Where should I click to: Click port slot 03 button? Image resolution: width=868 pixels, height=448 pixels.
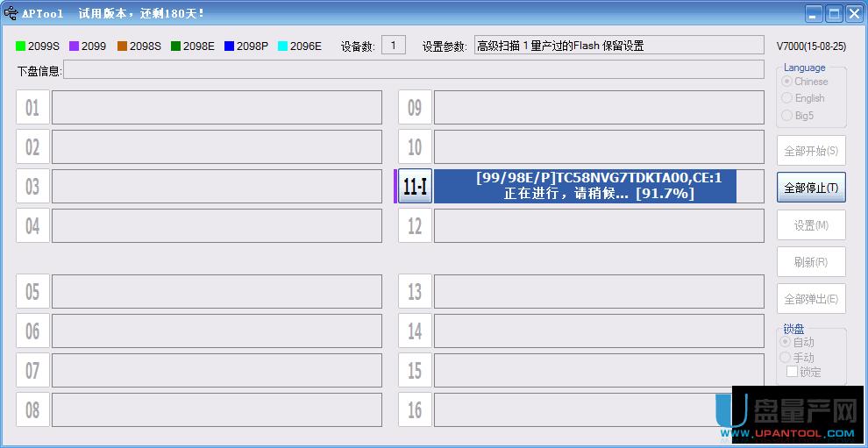point(32,187)
